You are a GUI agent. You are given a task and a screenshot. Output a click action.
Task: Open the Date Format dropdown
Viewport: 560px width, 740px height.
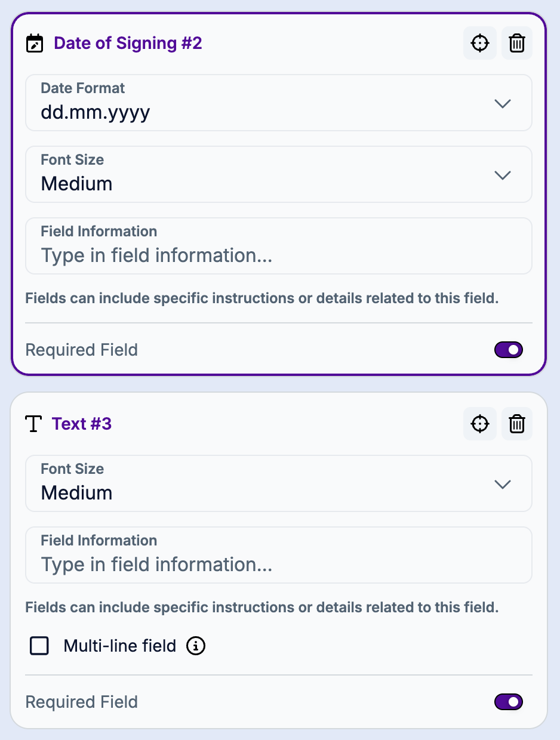pos(503,103)
